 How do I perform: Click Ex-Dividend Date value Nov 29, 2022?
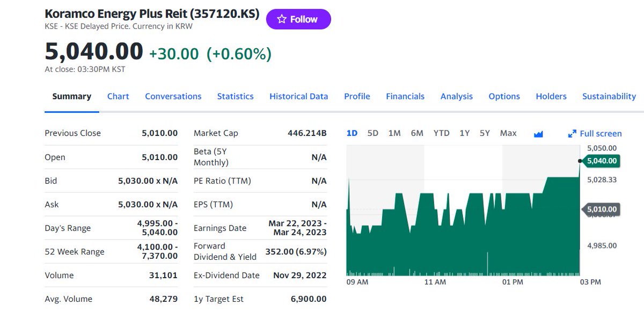pyautogui.click(x=299, y=275)
